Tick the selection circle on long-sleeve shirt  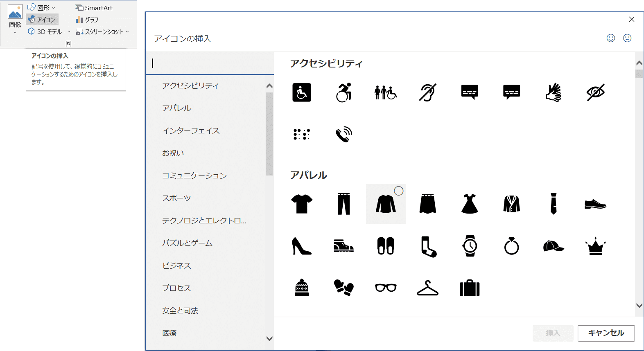click(398, 191)
